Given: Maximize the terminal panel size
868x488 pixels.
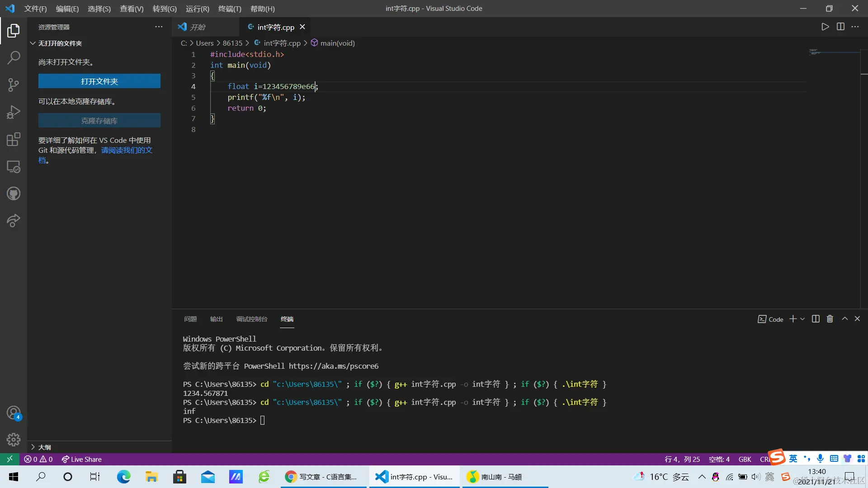Looking at the screenshot, I should pos(844,319).
